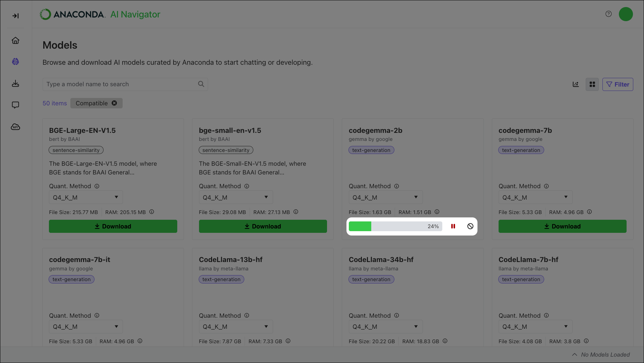Expand the sidebar with the arrow icon

click(15, 16)
